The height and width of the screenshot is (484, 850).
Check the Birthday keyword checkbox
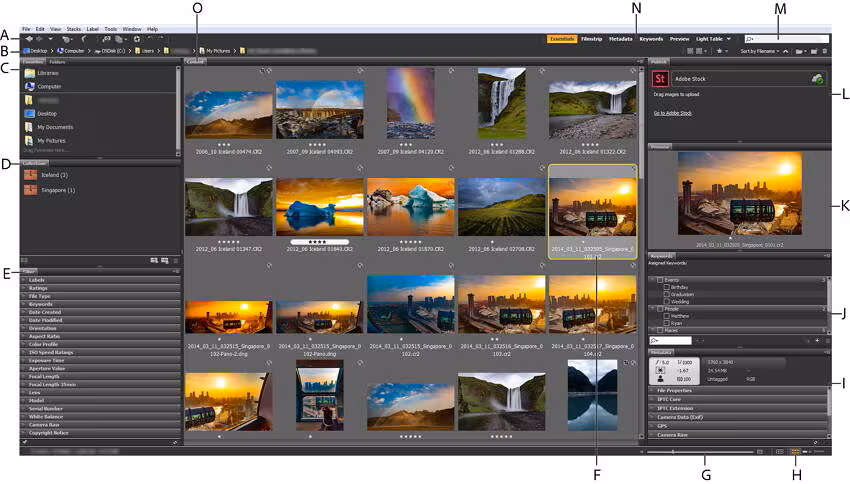click(x=667, y=287)
